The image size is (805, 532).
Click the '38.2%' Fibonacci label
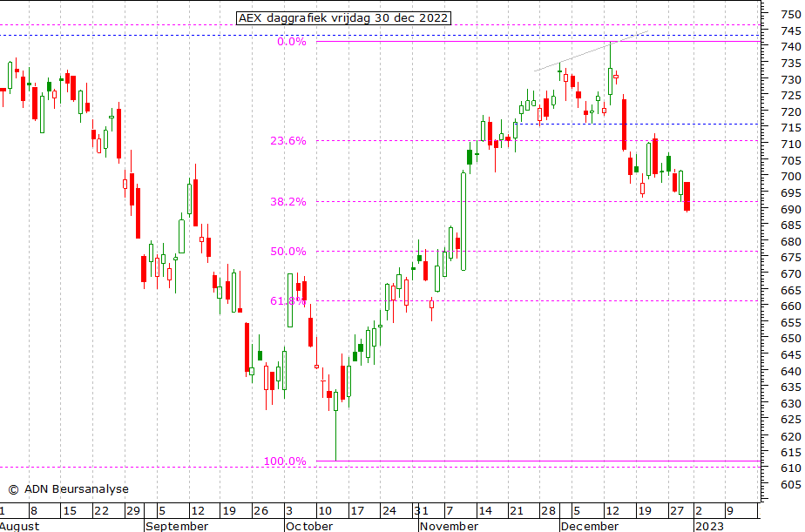[288, 202]
